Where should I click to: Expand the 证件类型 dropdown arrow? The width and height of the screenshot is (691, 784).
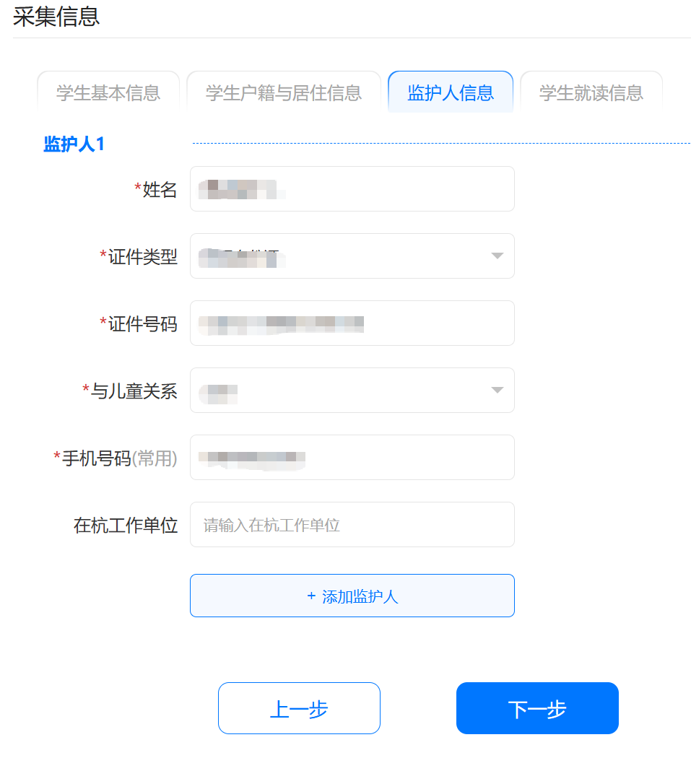coord(497,256)
